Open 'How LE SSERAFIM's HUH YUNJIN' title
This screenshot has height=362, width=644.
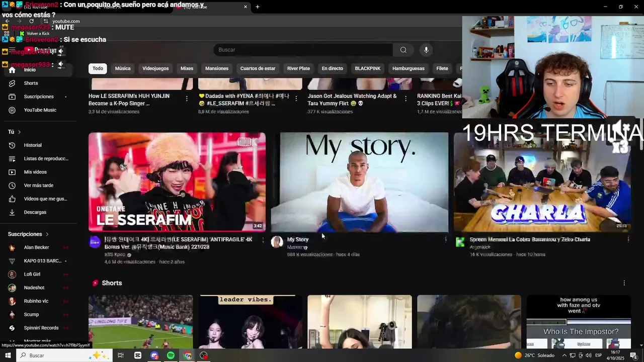tap(129, 100)
